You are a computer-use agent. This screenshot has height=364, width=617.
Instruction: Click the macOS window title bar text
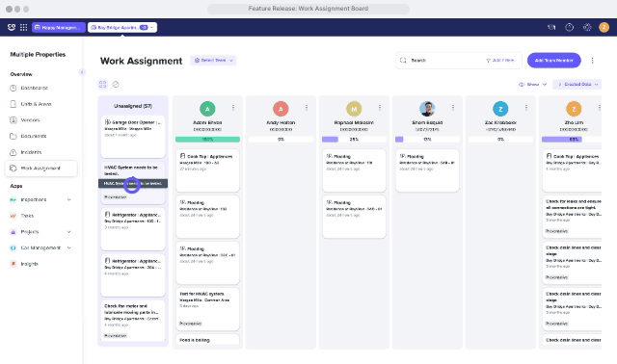308,9
